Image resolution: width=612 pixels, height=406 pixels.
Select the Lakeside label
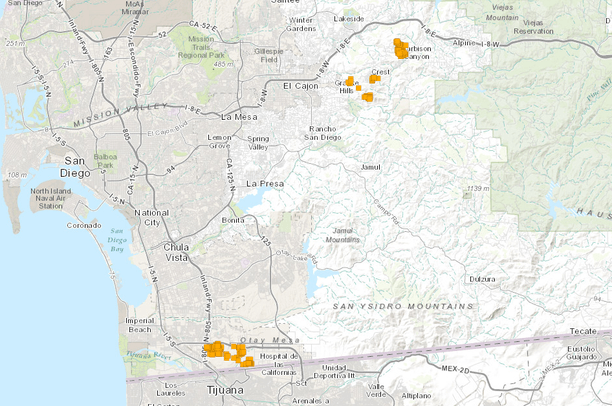click(349, 19)
